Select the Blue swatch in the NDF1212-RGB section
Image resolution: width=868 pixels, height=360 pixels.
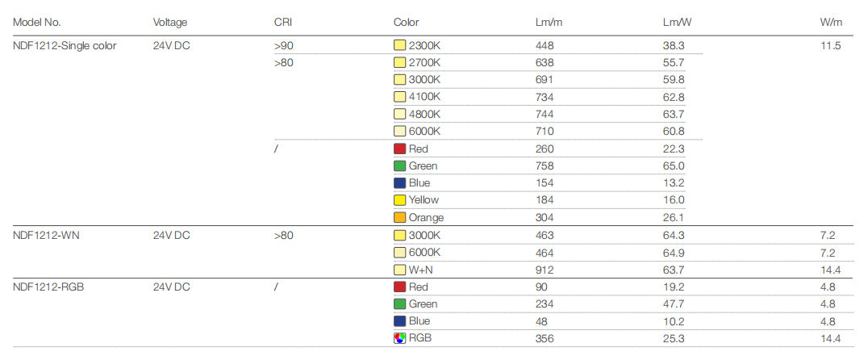point(399,320)
